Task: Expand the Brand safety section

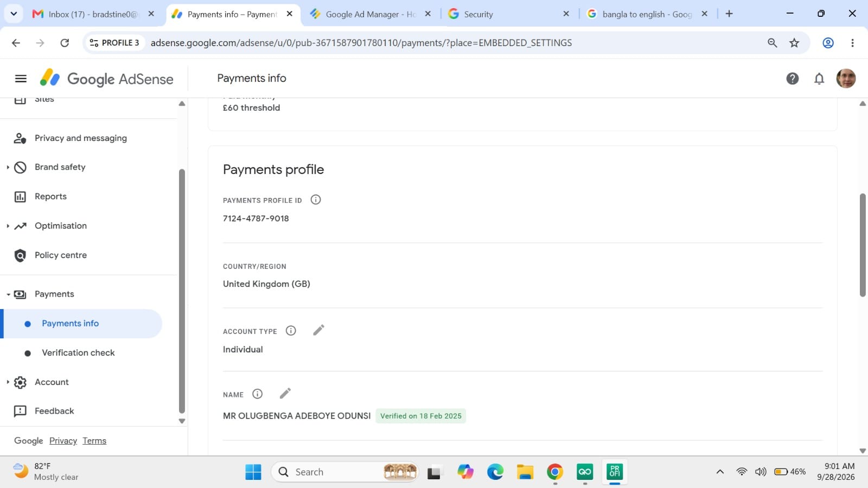Action: (8, 167)
